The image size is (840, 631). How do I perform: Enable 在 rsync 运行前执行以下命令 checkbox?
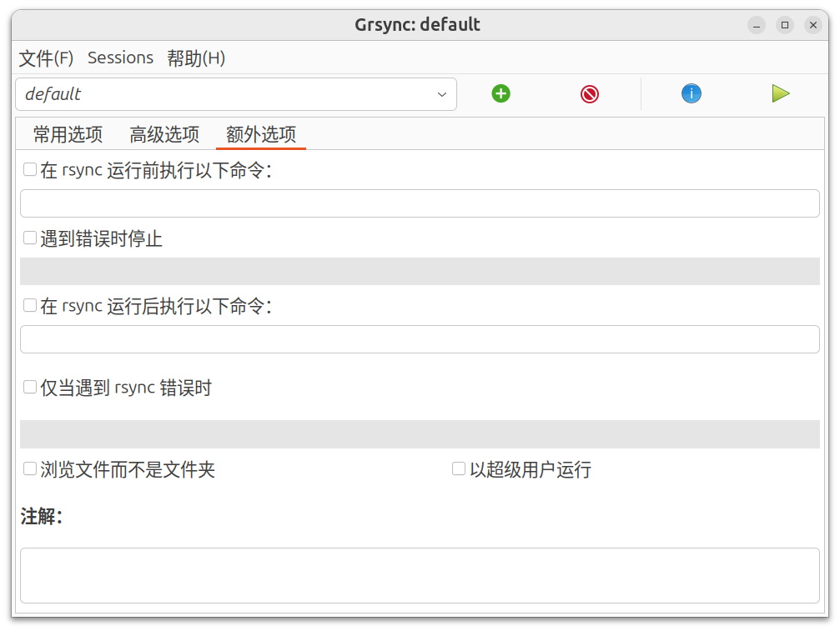30,170
